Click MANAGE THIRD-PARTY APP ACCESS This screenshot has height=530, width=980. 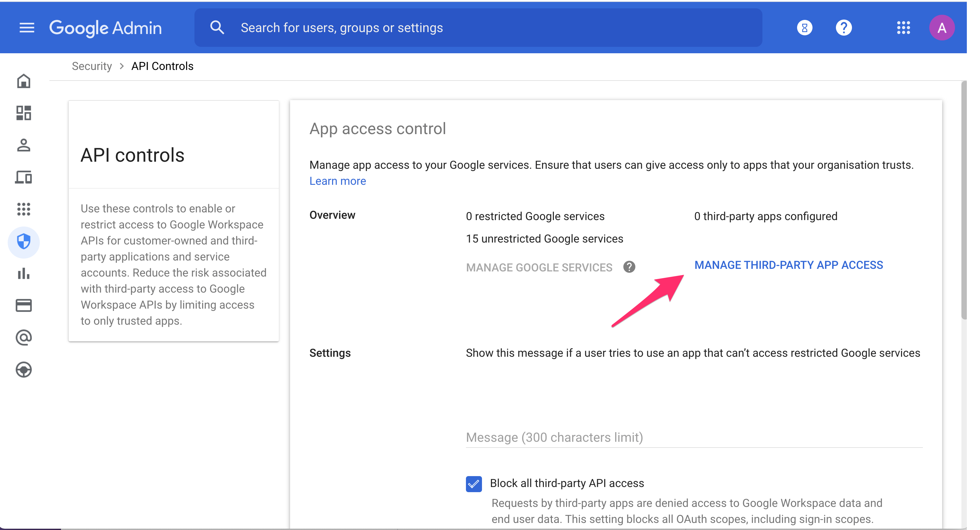[x=789, y=265]
